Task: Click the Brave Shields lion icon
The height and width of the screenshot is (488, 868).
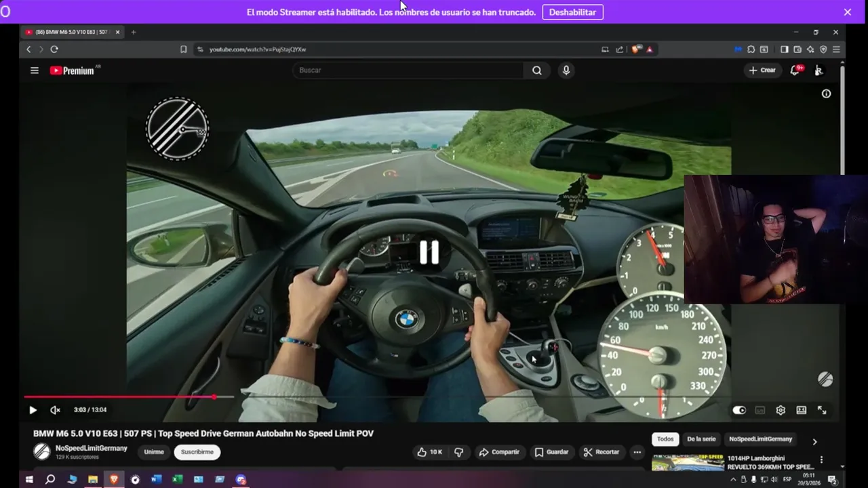Action: pyautogui.click(x=635, y=49)
